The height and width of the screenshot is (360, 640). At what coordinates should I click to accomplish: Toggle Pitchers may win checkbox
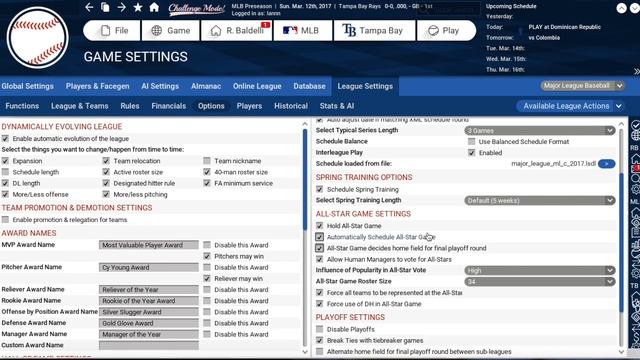207,256
